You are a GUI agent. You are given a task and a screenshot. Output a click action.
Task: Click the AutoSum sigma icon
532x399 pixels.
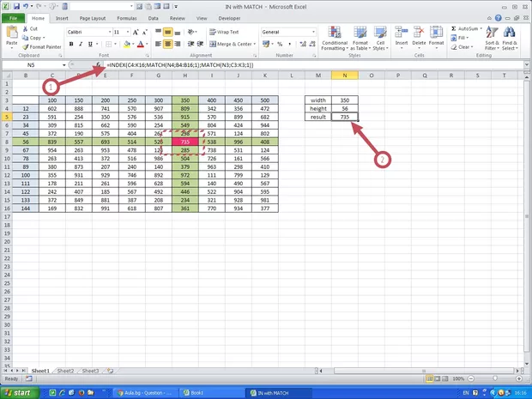coord(454,29)
